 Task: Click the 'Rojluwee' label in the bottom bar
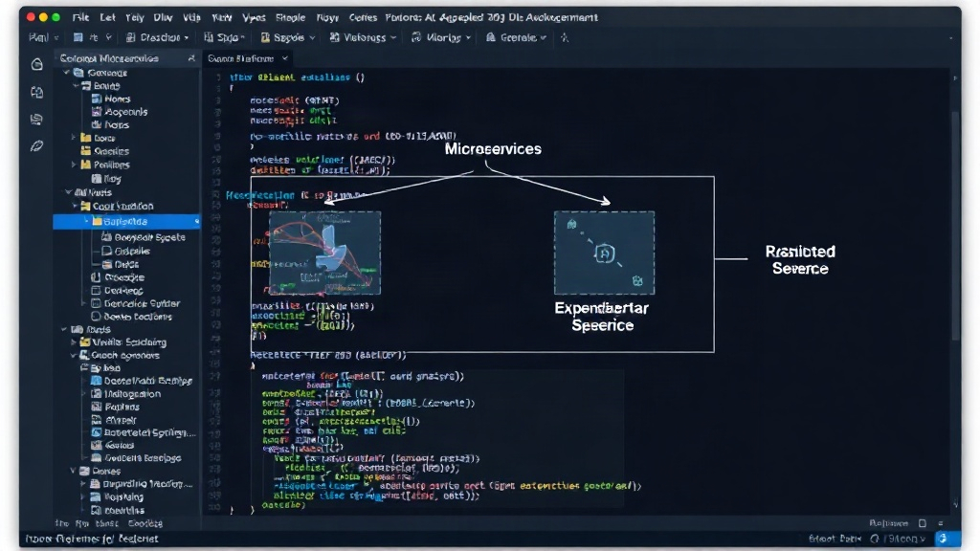pyautogui.click(x=888, y=523)
